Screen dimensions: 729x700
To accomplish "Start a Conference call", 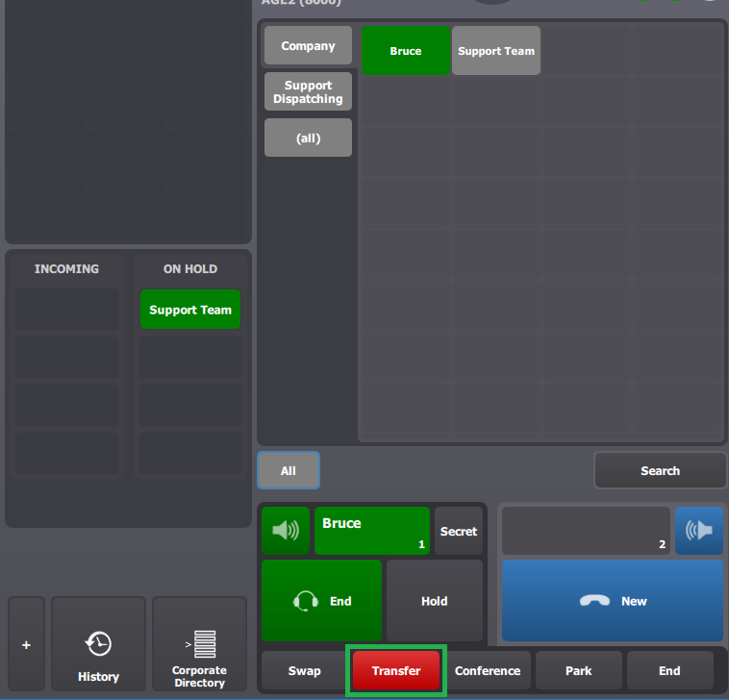I will (488, 670).
